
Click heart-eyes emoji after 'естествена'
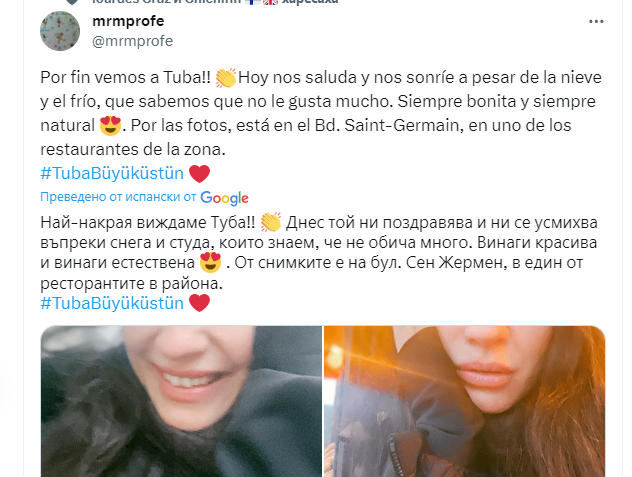[210, 262]
